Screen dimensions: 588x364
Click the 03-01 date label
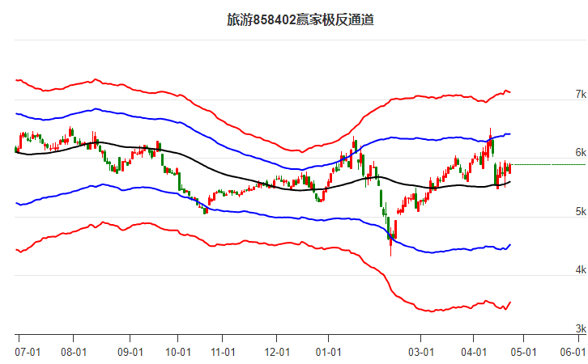(421, 352)
